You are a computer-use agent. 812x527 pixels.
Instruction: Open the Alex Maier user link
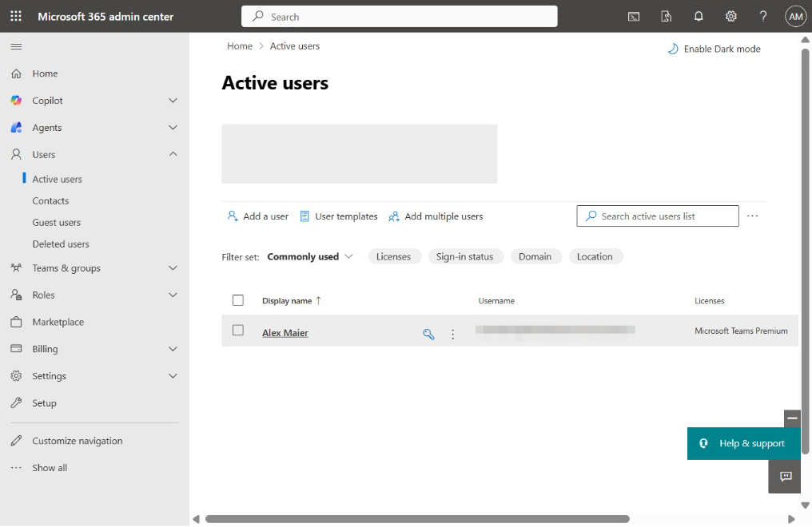(285, 333)
